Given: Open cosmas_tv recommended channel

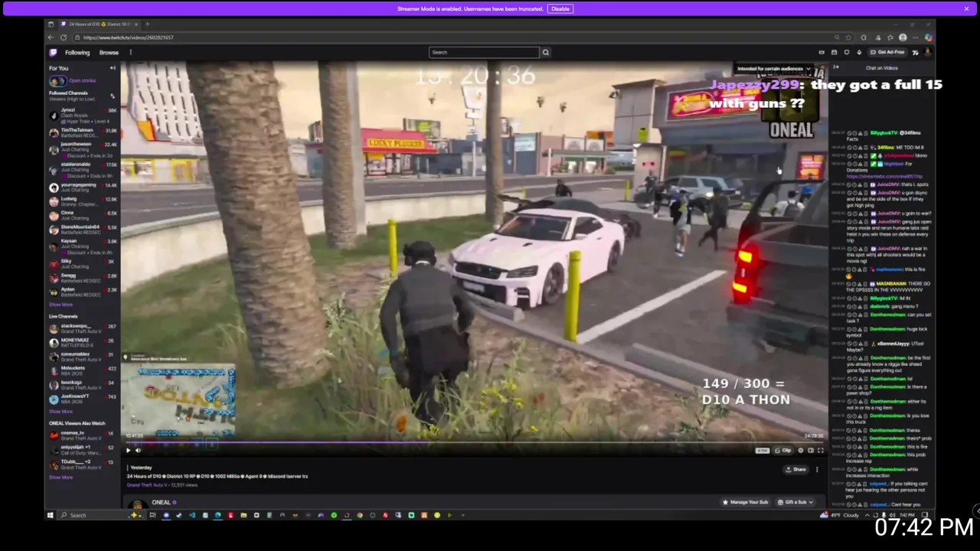Looking at the screenshot, I should pyautogui.click(x=83, y=435).
